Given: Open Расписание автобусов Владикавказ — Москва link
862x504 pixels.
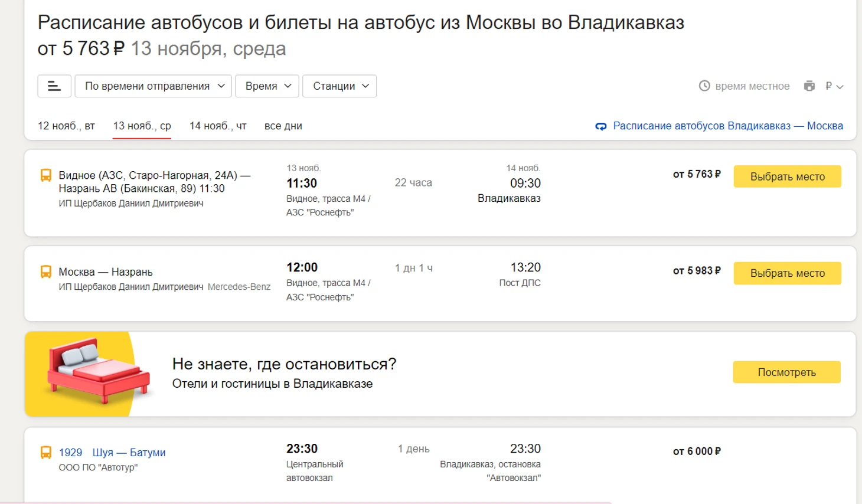Looking at the screenshot, I should point(727,126).
